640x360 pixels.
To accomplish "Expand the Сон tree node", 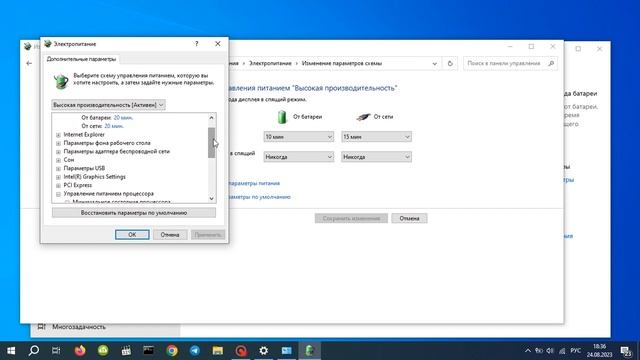I will click(x=58, y=160).
